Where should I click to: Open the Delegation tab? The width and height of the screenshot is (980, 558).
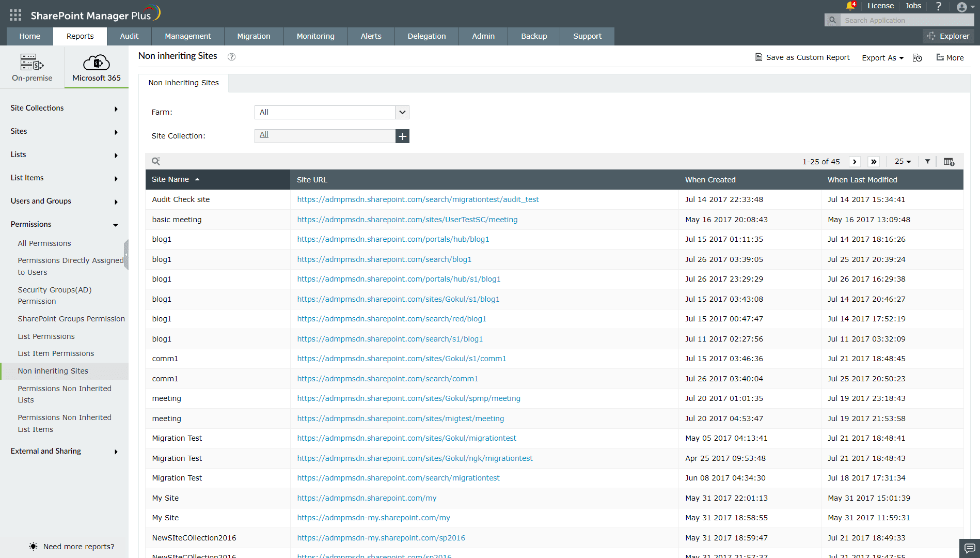[426, 36]
